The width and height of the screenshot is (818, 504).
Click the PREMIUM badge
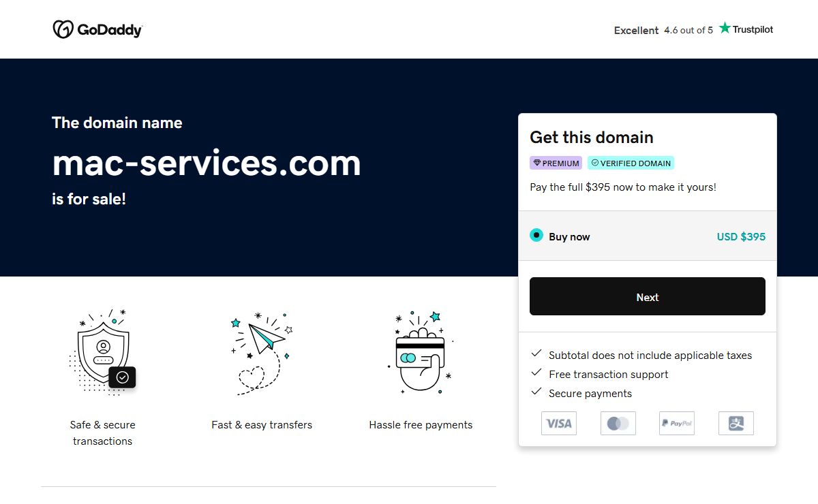click(556, 163)
